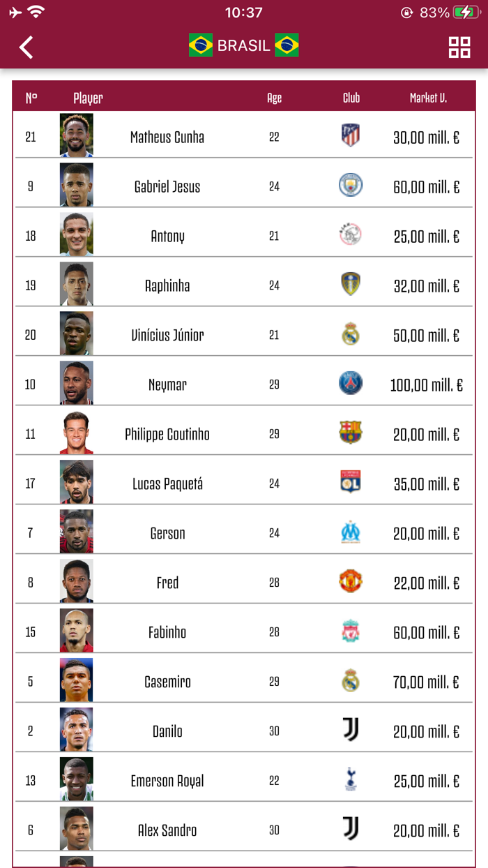
Task: Click the Ajax crest on Antony's row
Action: click(x=350, y=235)
